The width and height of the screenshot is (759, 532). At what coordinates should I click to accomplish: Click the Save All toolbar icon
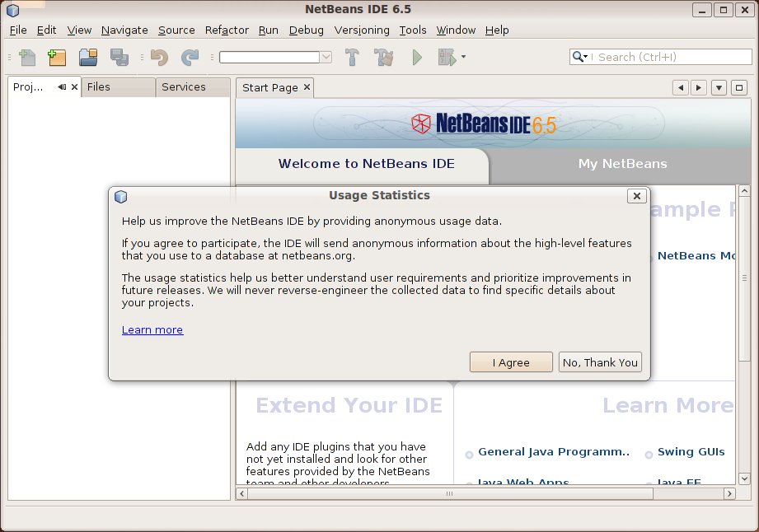pos(119,58)
